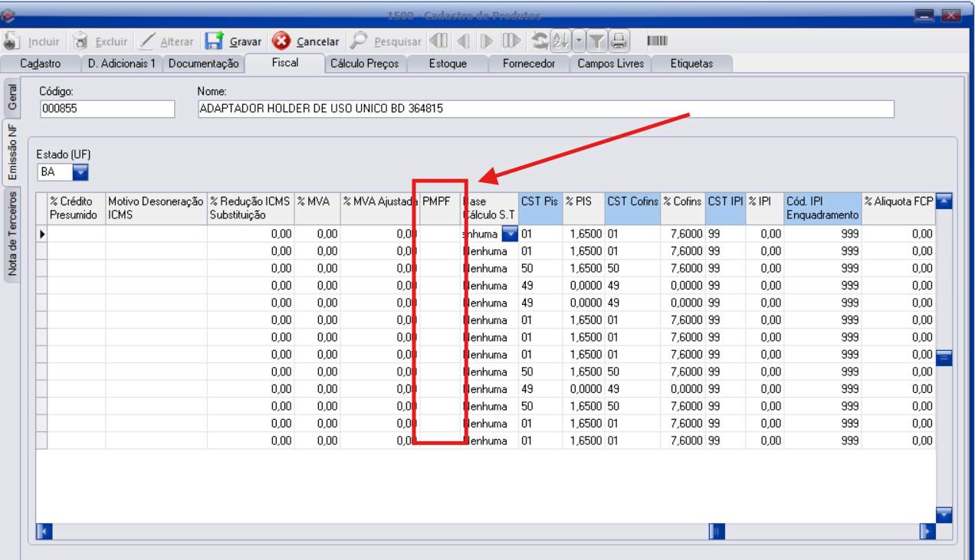The height and width of the screenshot is (560, 975).
Task: Select the Geral vertical side tab
Action: pos(12,97)
